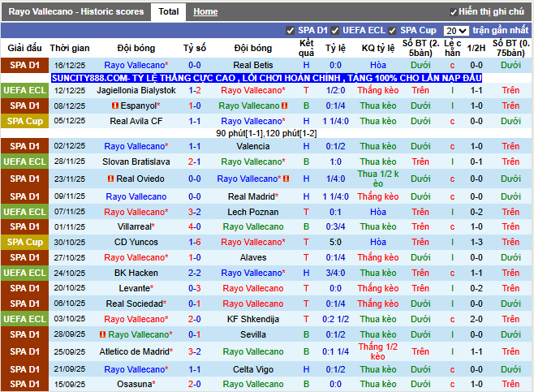
Task: Click the 1 1/4:0 handicap for Real Madrid match
Action: coord(335,196)
